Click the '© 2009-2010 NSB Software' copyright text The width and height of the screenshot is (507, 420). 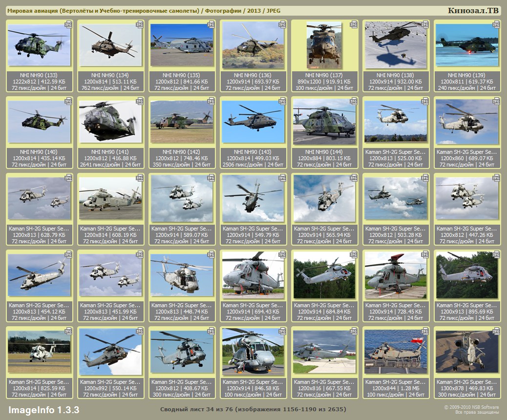tap(471, 407)
